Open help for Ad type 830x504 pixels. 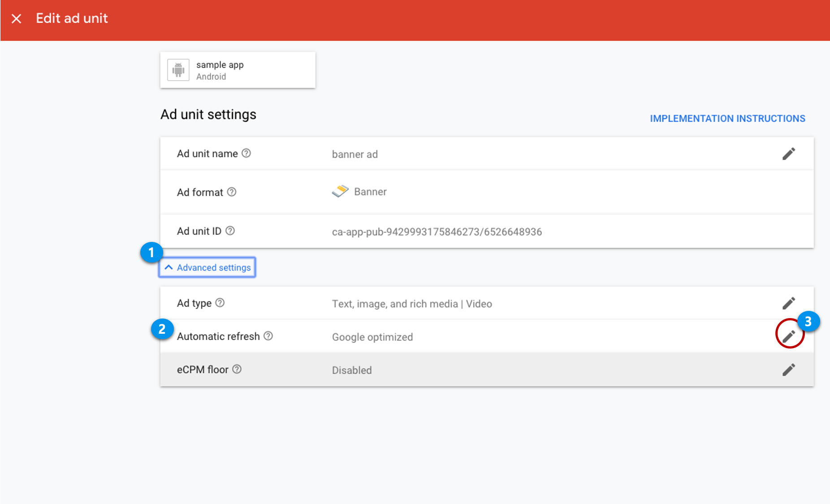click(x=220, y=303)
